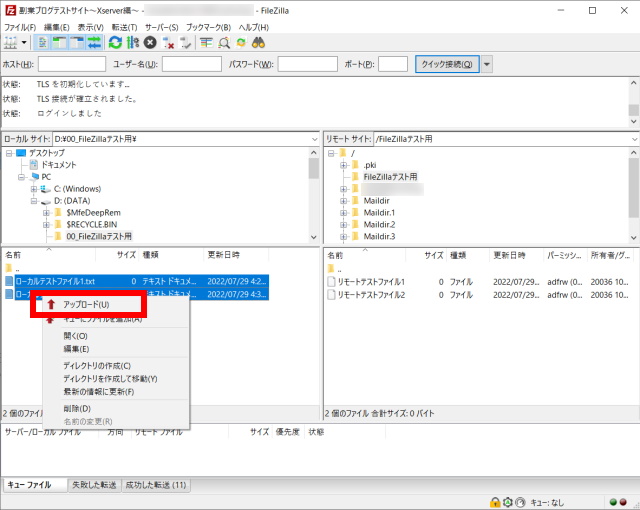Viewport: 640px width, 510px height.
Task: Click the binoculars file search icon
Action: (x=258, y=42)
